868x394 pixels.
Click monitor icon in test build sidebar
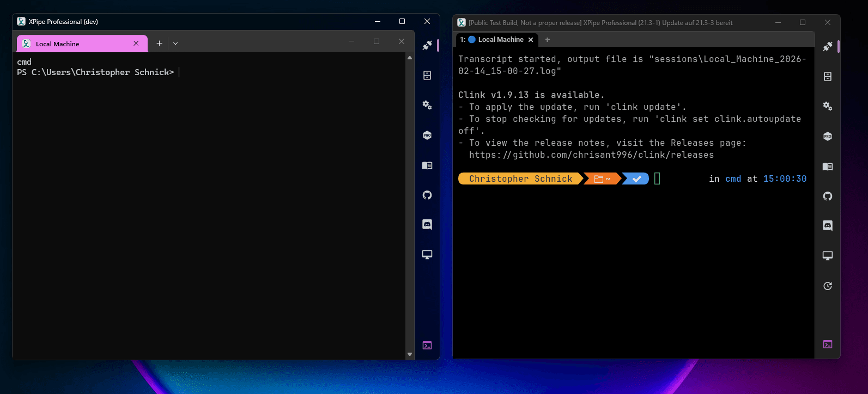click(827, 256)
